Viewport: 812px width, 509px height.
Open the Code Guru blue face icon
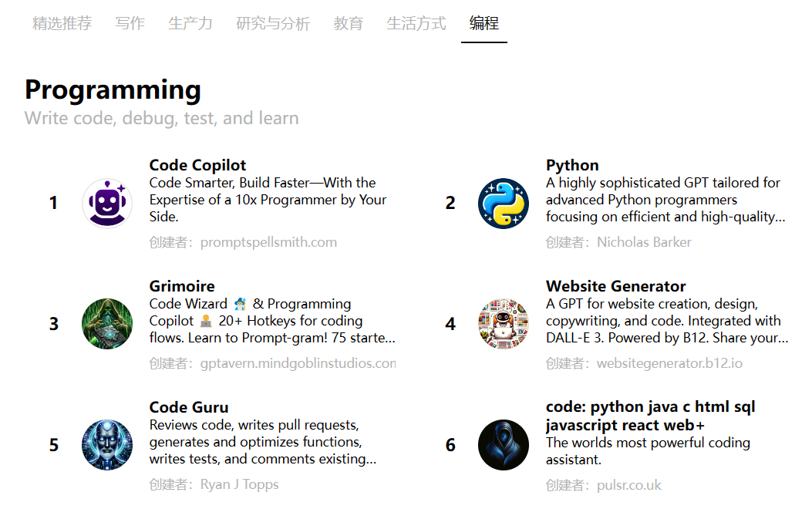[107, 445]
